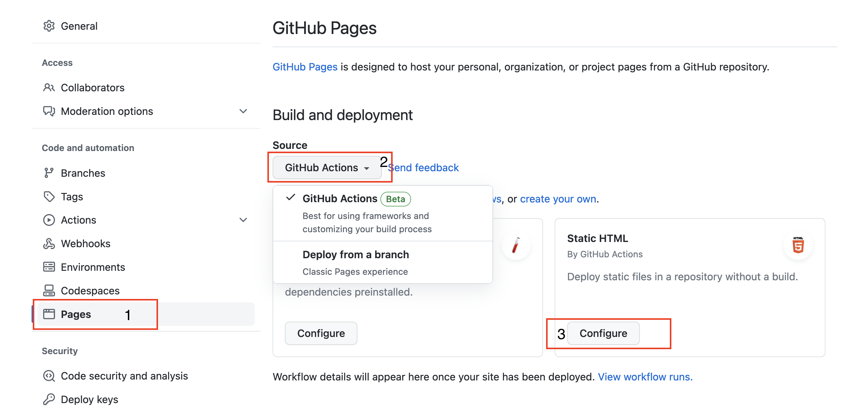Open the Pages settings item
This screenshot has width=868, height=408.
tap(76, 314)
